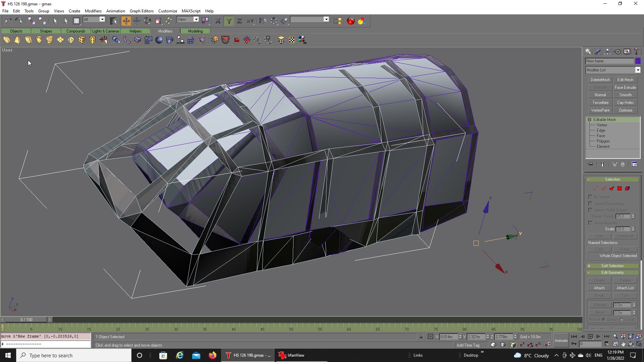Click the Undo arrow icon
Screen dimensions: 644x362
tap(8, 21)
